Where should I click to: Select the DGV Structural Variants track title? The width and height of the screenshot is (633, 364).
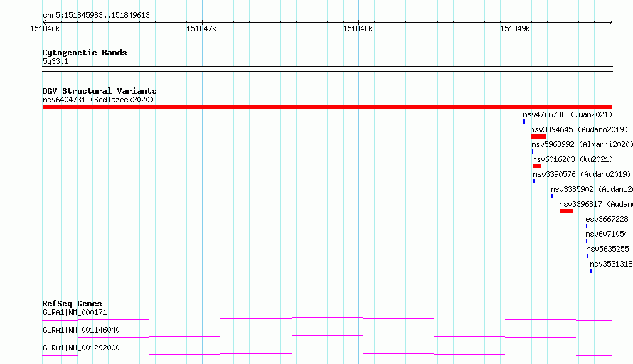(x=100, y=91)
